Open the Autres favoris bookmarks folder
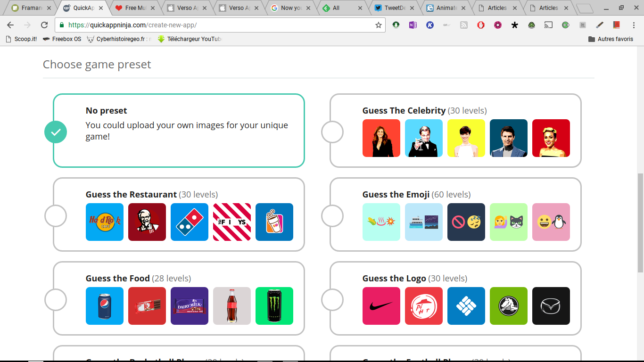Viewport: 644px width, 362px height. tap(611, 39)
